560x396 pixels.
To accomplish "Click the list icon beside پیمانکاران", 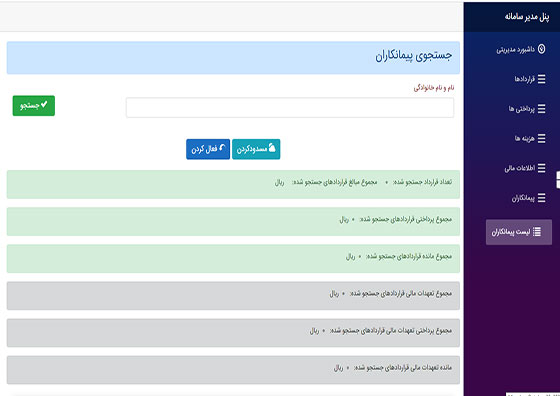I will tap(541, 197).
